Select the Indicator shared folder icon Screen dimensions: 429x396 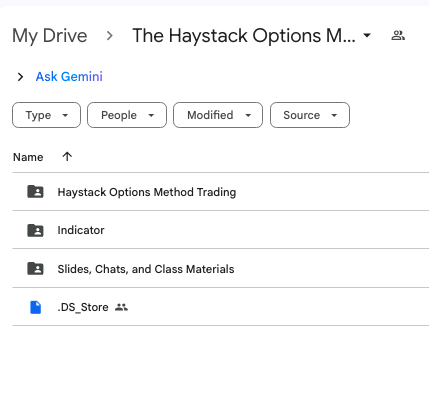click(35, 230)
